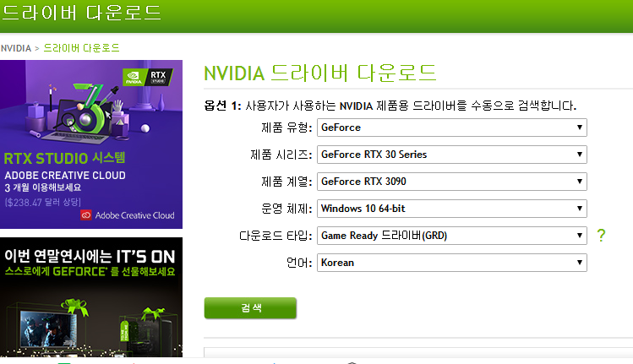Click the 언어 label
Screen dimensions: 633x364
[x=299, y=263]
